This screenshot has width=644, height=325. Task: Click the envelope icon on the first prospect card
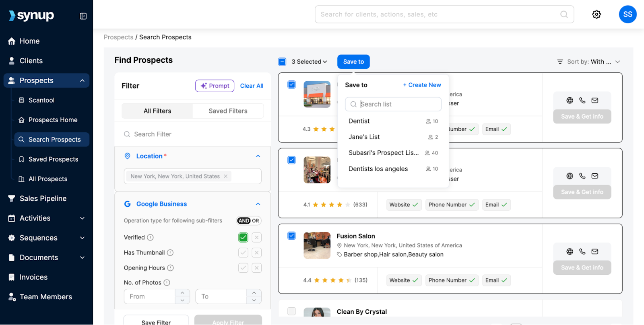point(594,101)
